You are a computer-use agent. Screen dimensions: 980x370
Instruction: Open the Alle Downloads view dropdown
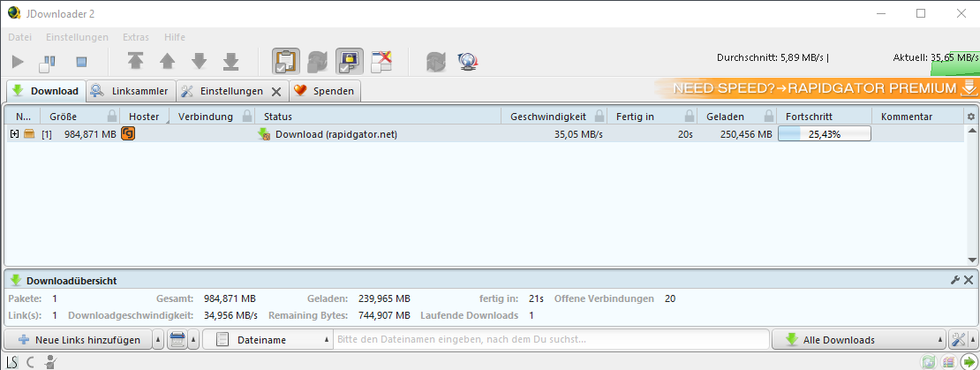859,340
